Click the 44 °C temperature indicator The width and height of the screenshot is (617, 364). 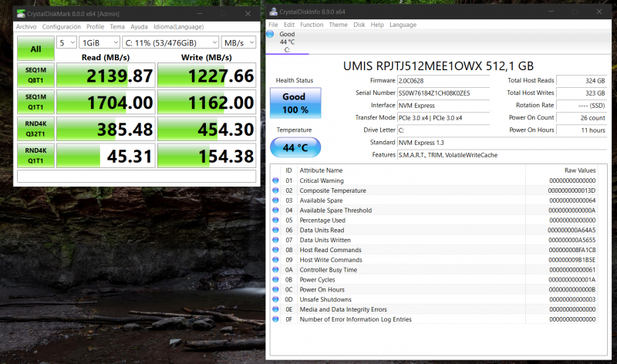tap(294, 147)
